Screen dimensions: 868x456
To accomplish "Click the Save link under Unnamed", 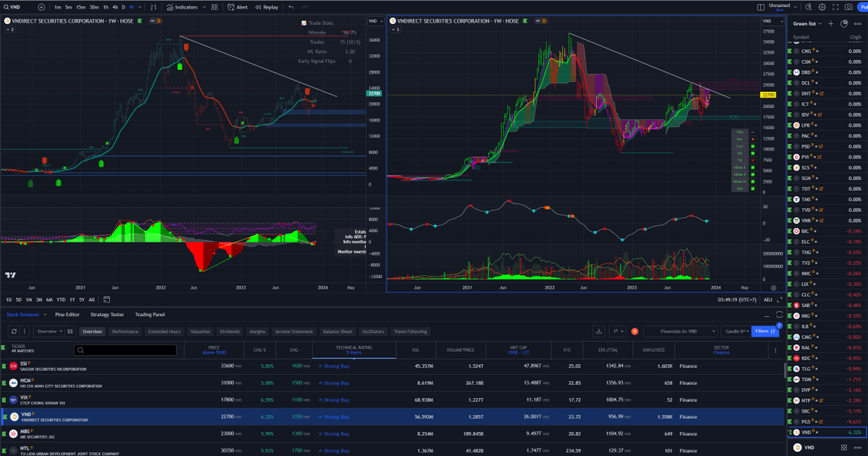I will (779, 10).
